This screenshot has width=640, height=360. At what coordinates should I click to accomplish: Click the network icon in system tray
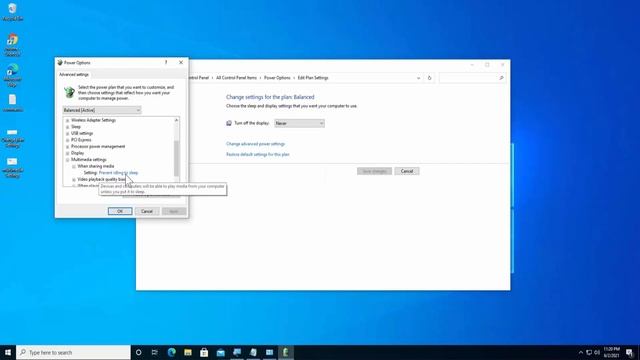click(x=589, y=352)
